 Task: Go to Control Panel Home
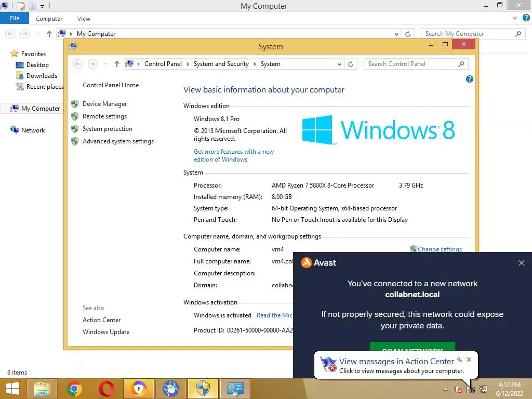[x=111, y=85]
